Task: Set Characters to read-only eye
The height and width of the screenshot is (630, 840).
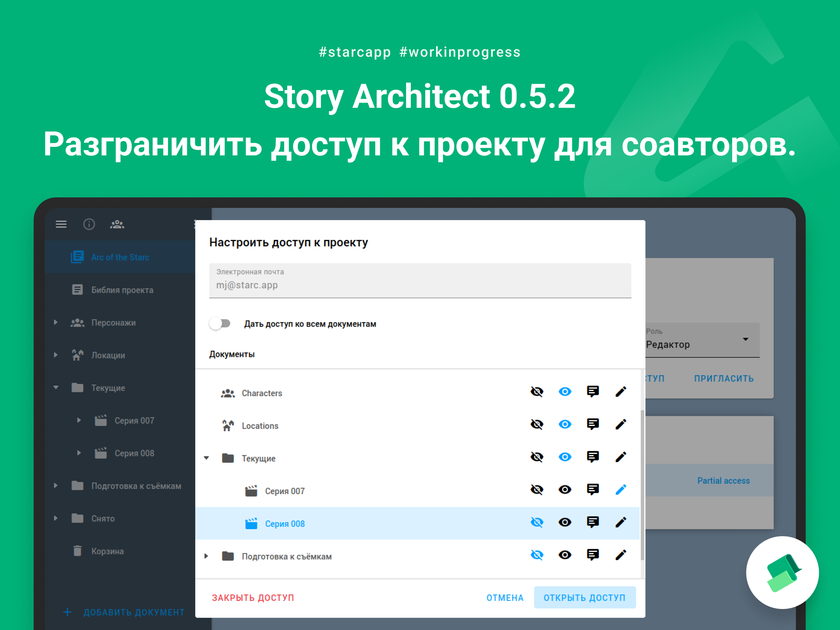Action: pyautogui.click(x=565, y=392)
